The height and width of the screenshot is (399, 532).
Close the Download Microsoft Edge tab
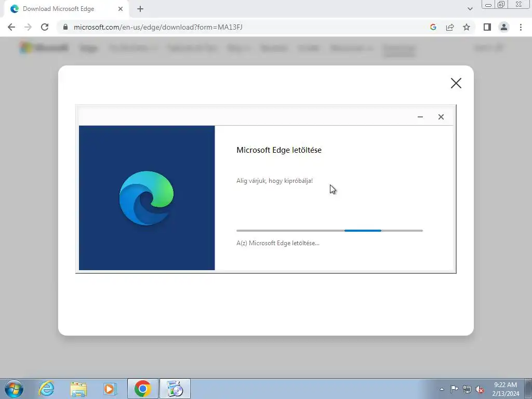tap(121, 9)
